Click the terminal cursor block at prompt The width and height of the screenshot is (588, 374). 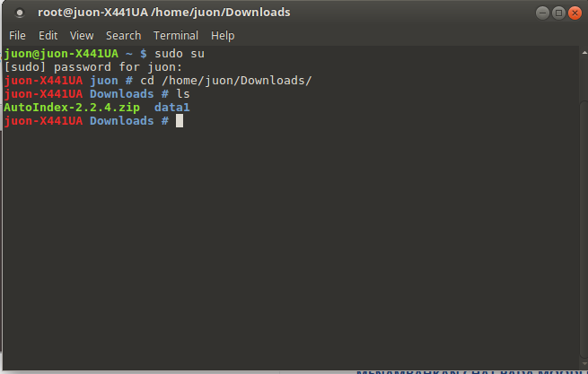tap(180, 121)
